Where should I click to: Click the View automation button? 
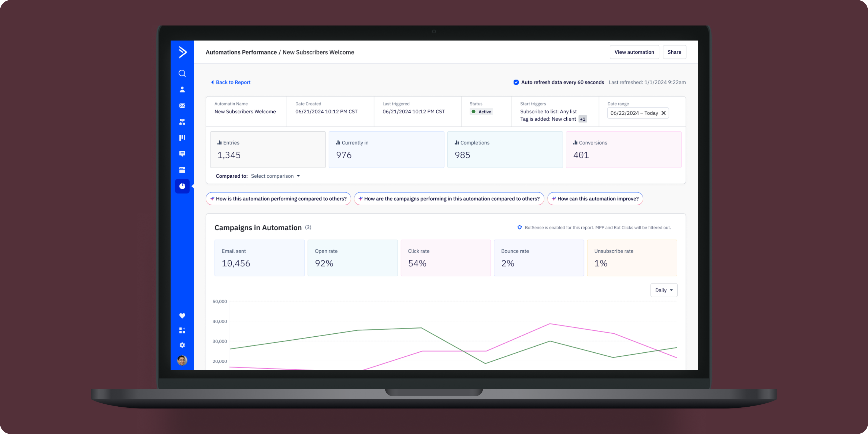pos(634,52)
